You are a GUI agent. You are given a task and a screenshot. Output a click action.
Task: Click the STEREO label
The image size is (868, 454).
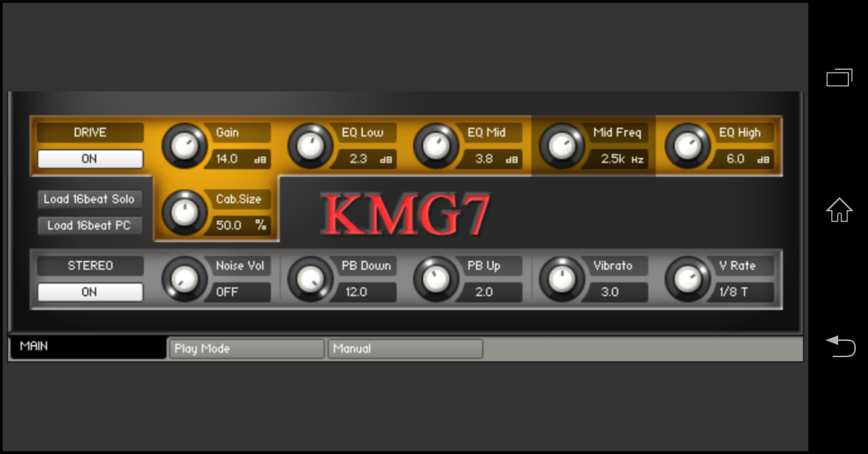90,266
